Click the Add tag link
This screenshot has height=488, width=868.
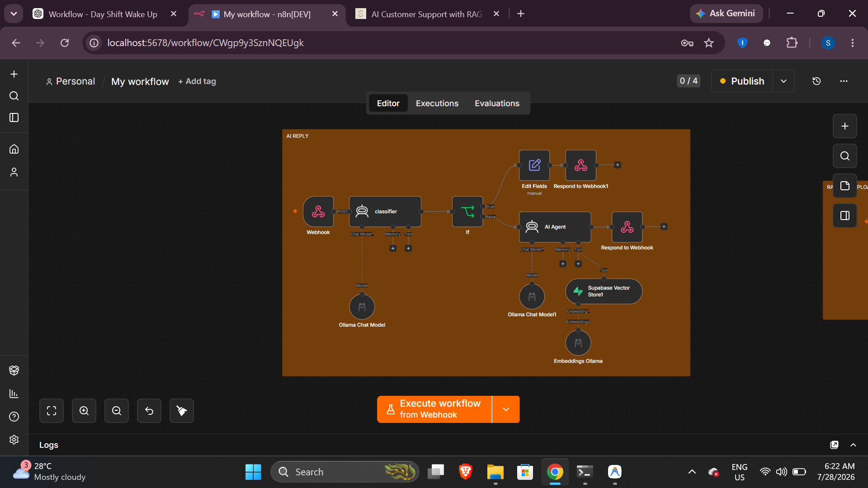click(x=197, y=81)
